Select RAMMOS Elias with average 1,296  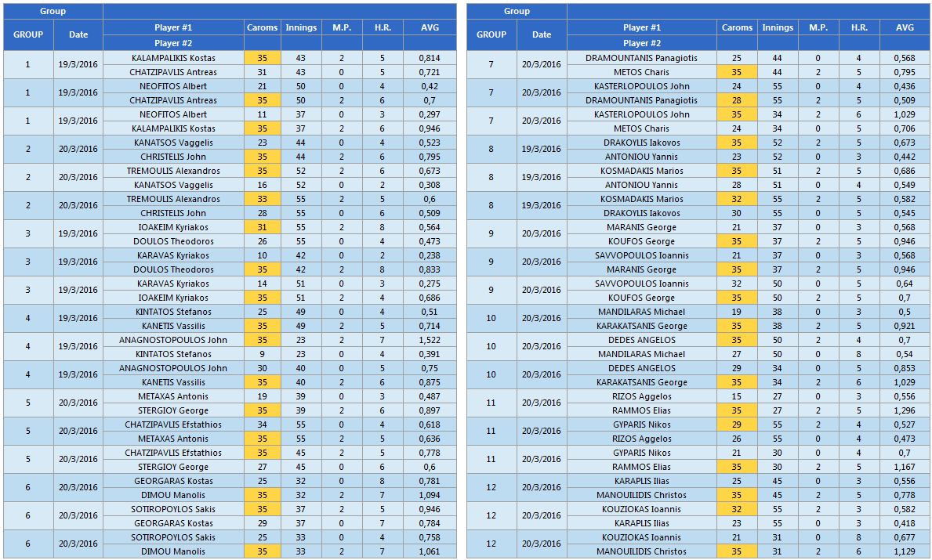click(x=641, y=410)
